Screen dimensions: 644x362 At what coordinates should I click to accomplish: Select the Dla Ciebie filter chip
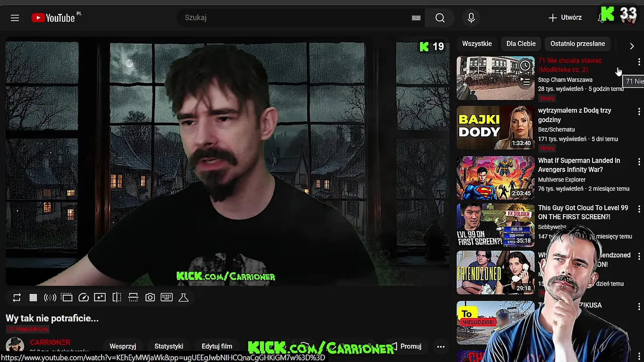[521, 44]
